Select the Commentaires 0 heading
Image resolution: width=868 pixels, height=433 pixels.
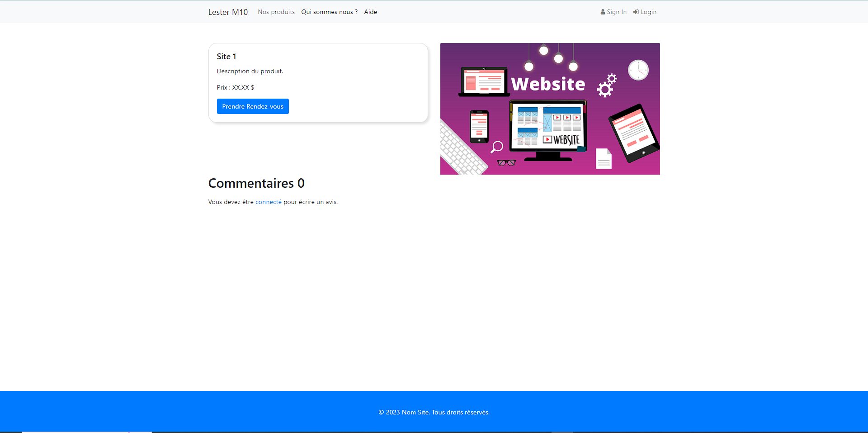(x=256, y=183)
